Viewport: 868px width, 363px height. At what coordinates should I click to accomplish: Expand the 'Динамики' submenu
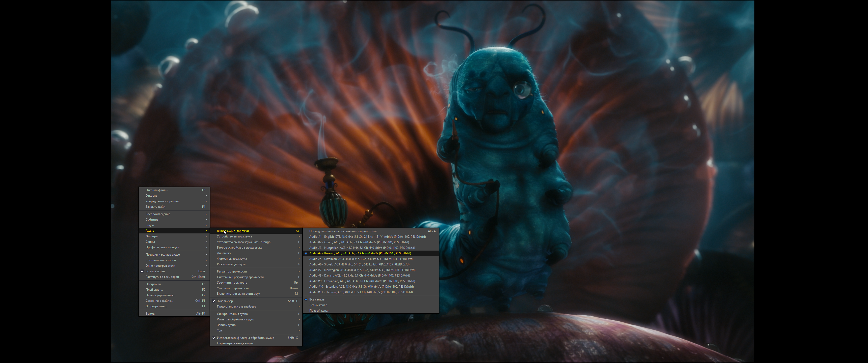point(256,253)
